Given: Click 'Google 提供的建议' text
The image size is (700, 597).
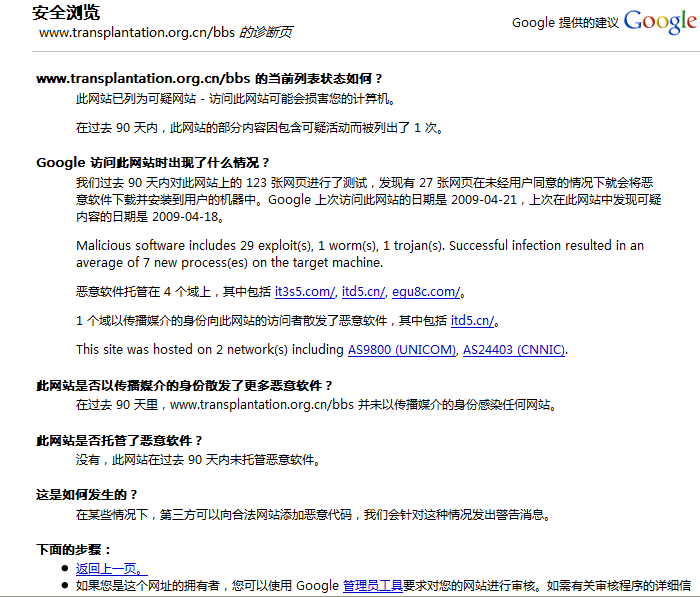Looking at the screenshot, I should point(565,23).
